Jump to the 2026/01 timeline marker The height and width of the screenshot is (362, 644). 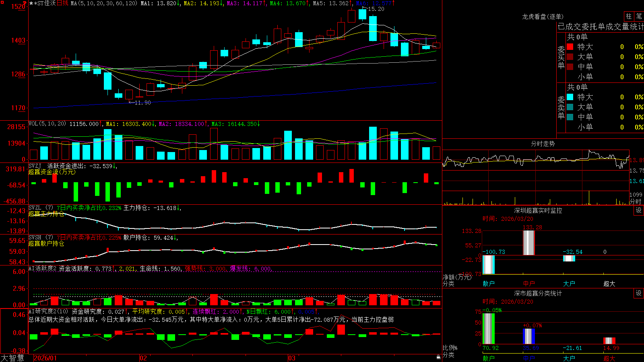coord(45,358)
